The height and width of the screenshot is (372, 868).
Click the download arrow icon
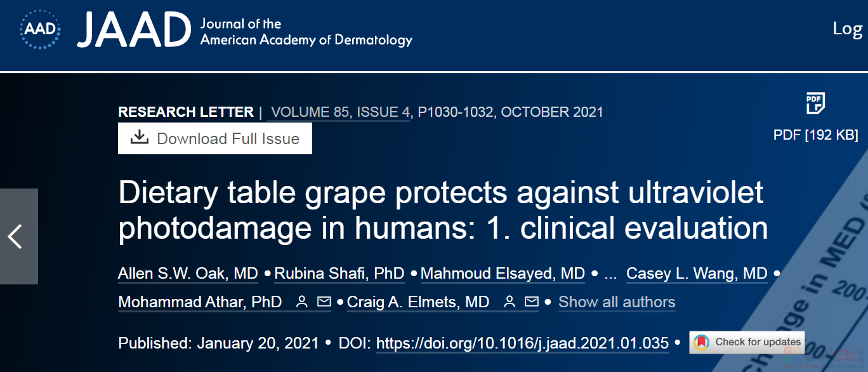coord(140,138)
